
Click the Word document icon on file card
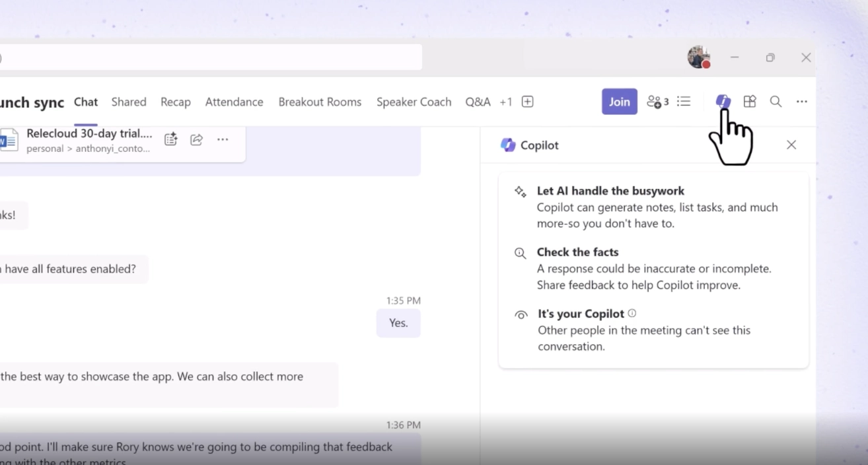tap(8, 139)
